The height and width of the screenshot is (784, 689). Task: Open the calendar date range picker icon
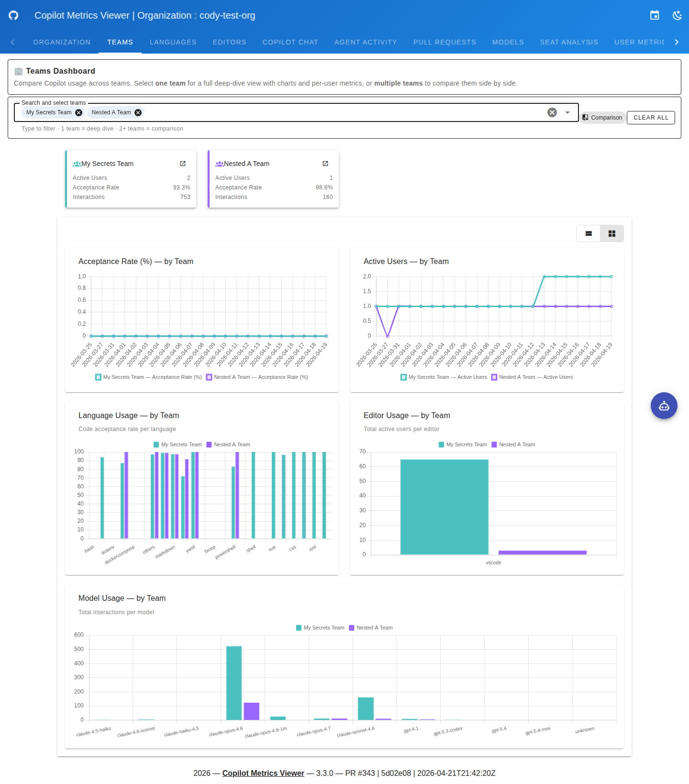655,15
